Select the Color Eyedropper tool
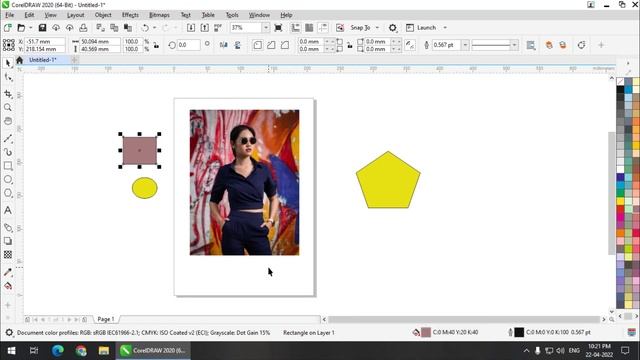 point(8,272)
